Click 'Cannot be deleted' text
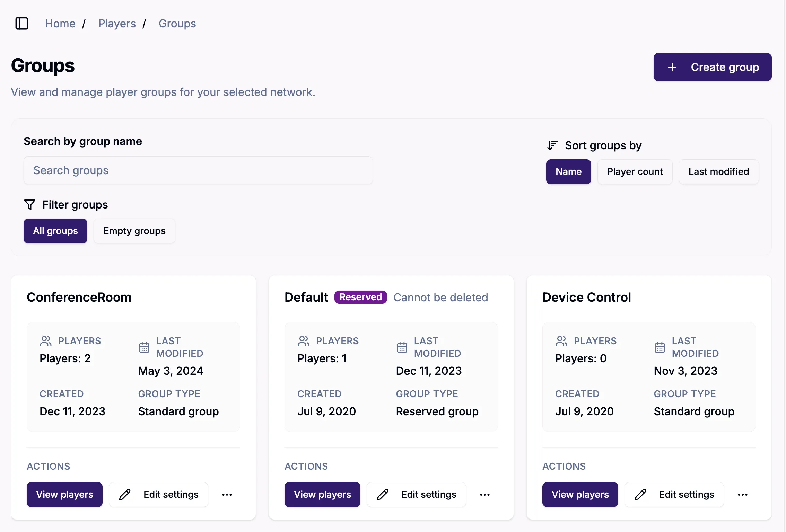786x532 pixels. [441, 298]
